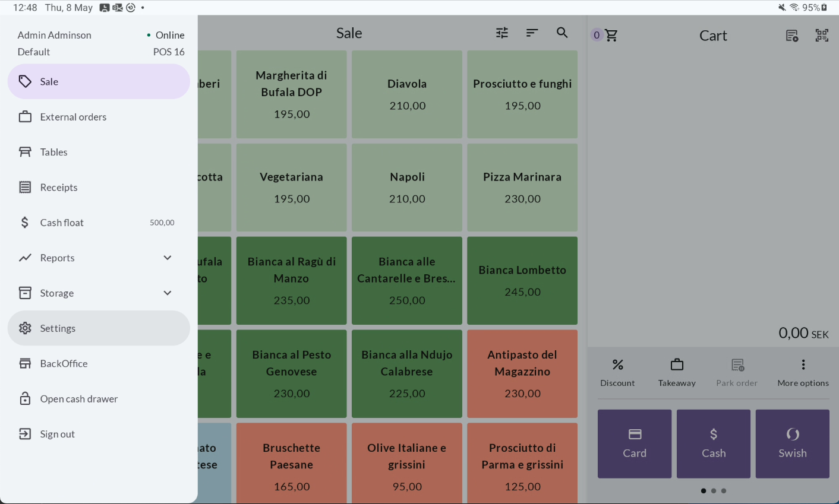Open the filter sliders icon in Sale header
839x504 pixels.
(x=502, y=33)
